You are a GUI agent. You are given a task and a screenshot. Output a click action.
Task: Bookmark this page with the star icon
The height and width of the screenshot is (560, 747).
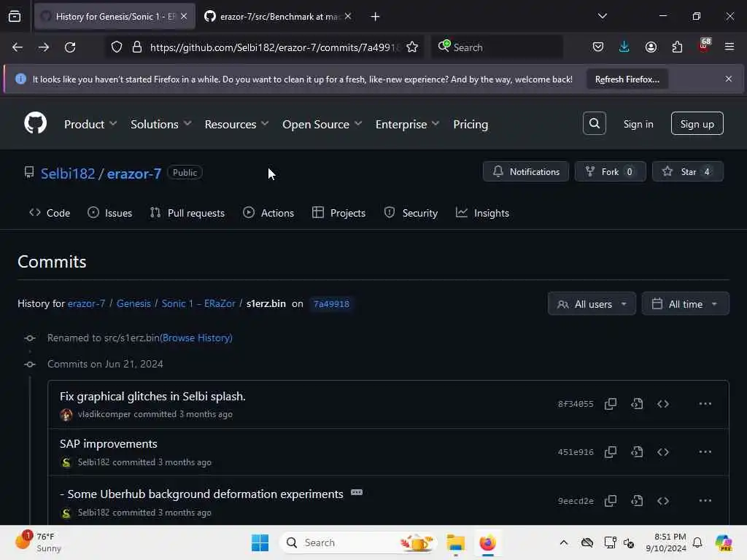point(412,47)
